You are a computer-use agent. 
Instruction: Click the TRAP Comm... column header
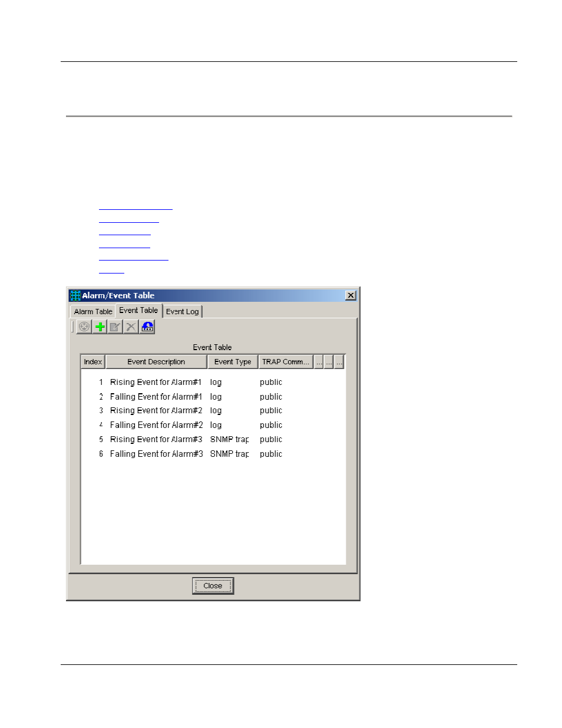286,362
